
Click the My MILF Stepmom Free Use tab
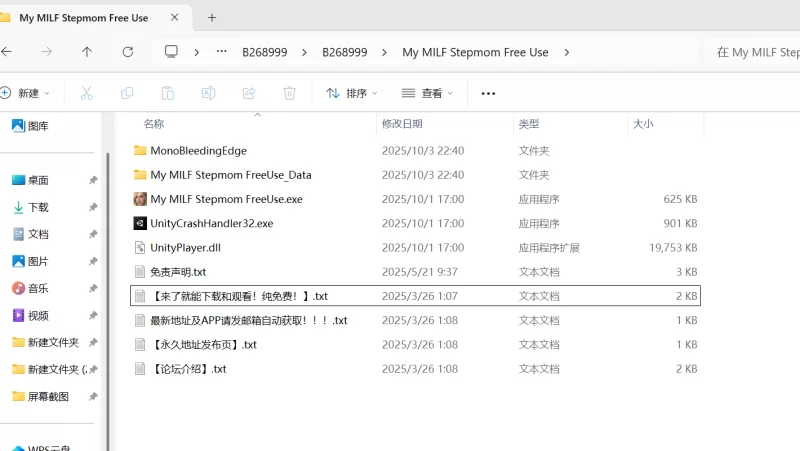[84, 18]
